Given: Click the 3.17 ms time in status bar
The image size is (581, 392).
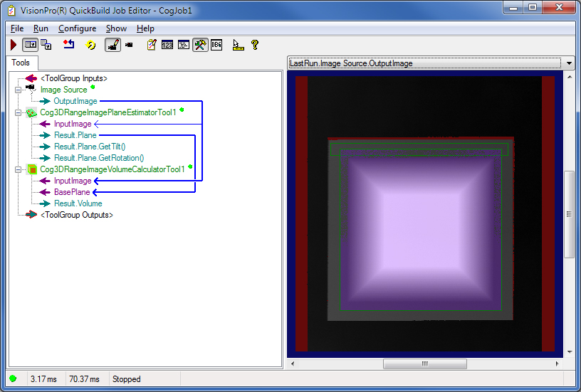Looking at the screenshot, I should coord(43,379).
